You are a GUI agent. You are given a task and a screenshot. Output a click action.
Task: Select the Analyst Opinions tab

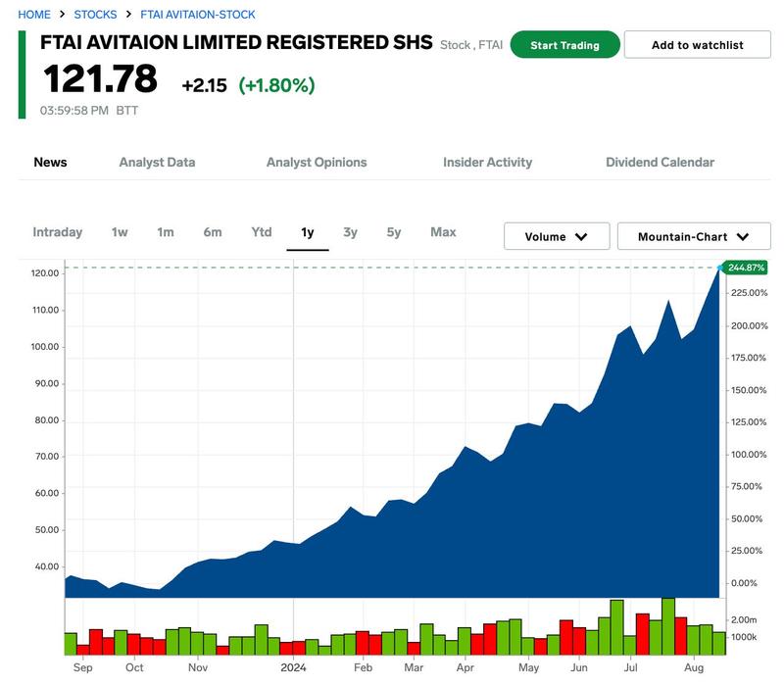(x=317, y=163)
